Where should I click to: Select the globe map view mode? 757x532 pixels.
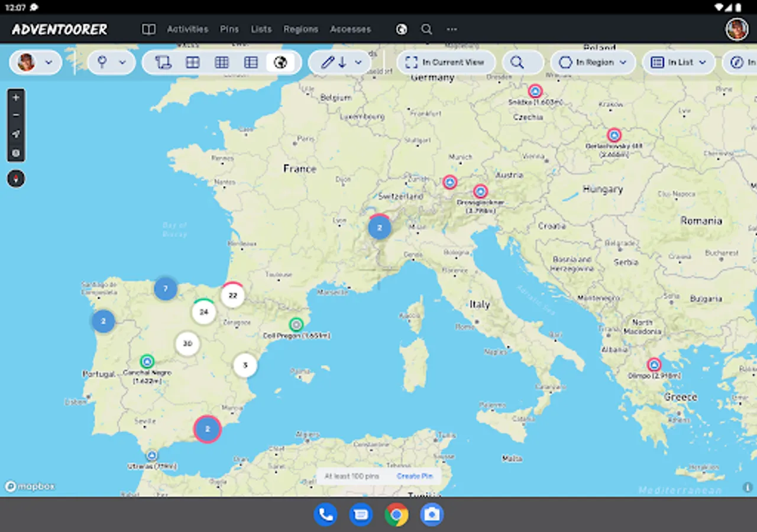[x=281, y=62]
